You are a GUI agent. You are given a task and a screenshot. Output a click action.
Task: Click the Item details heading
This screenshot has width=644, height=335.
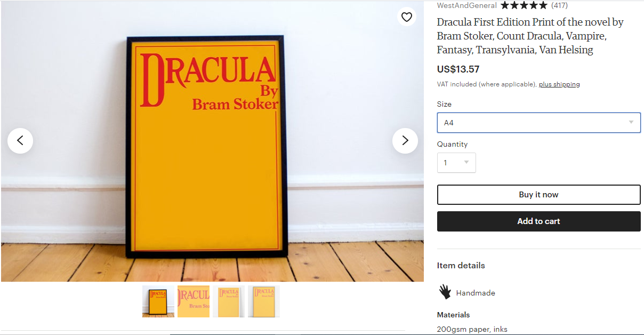click(461, 265)
